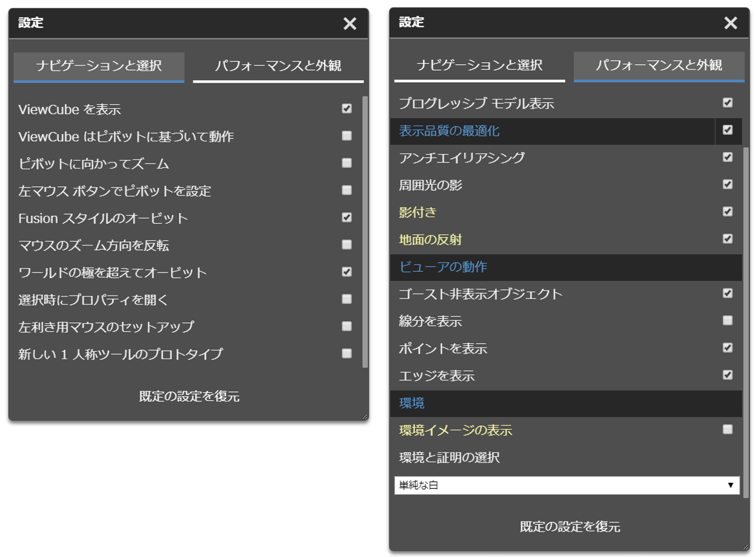Enable ViewCube はピボットに基づいて動作

coord(347,136)
